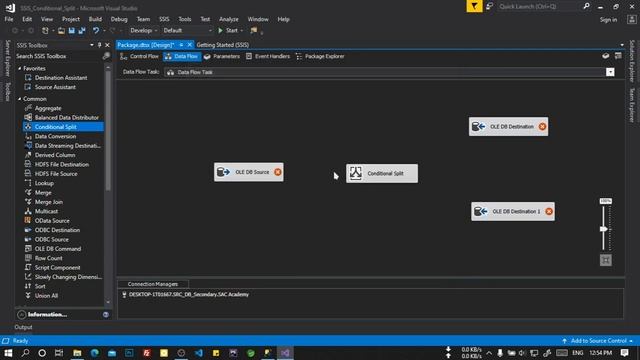The image size is (640, 360).
Task: Select Balanced Data Distributor toolbox item
Action: point(67,118)
